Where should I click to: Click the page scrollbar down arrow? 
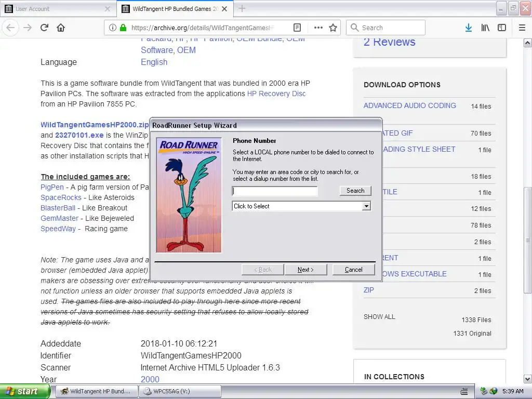527,379
